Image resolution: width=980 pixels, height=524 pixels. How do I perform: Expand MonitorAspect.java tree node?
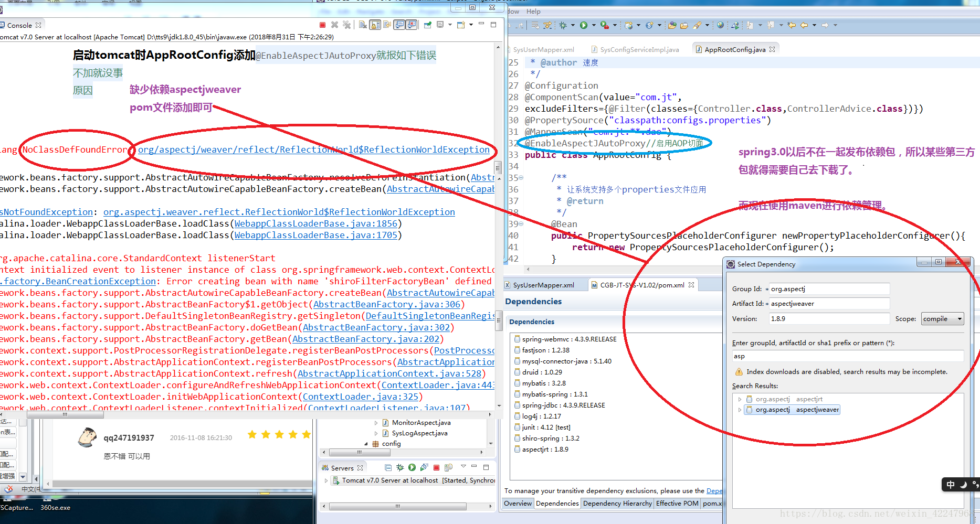pyautogui.click(x=376, y=423)
